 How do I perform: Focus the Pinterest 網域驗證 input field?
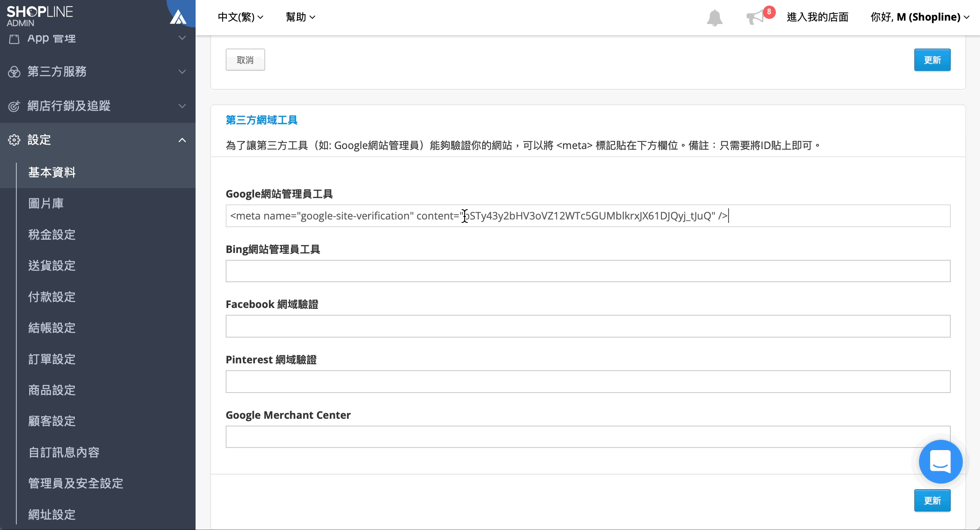click(x=588, y=381)
